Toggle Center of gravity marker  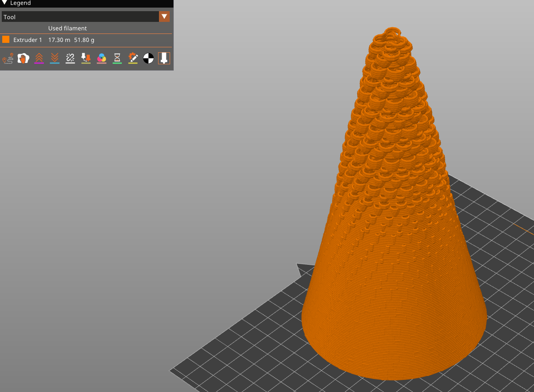coord(148,58)
